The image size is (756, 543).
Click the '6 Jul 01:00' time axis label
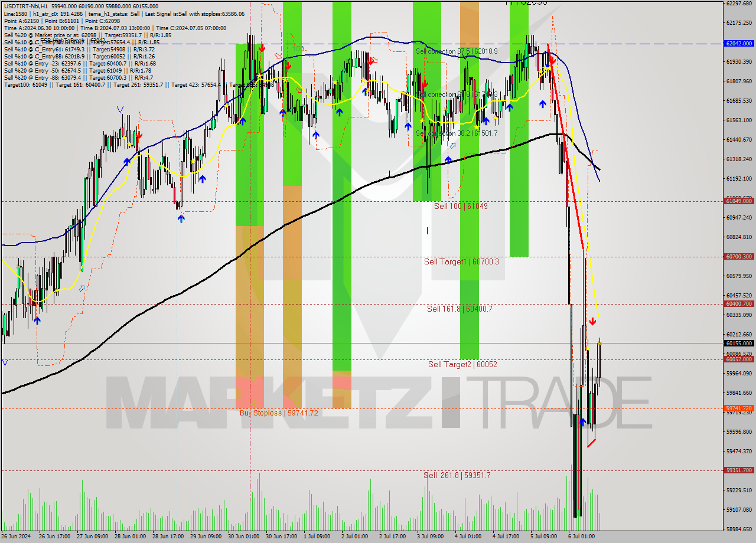pos(581,537)
